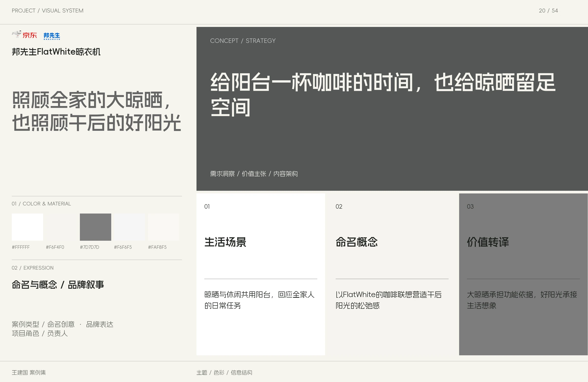The width and height of the screenshot is (588, 382).
Task: Click the 邦先生FlatWhite晾衣机 title
Action: 56,52
